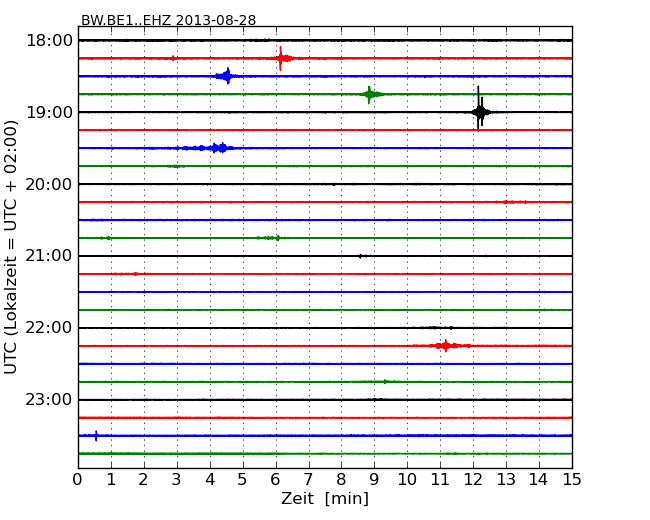Click the Zeit [min] axis title
The height and width of the screenshot is (520, 650).
[x=325, y=498]
